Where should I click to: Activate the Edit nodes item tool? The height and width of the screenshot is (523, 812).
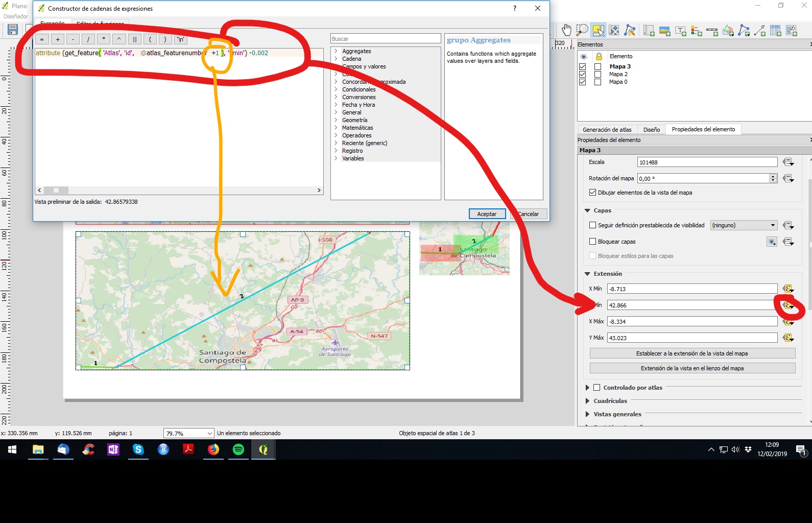click(630, 30)
